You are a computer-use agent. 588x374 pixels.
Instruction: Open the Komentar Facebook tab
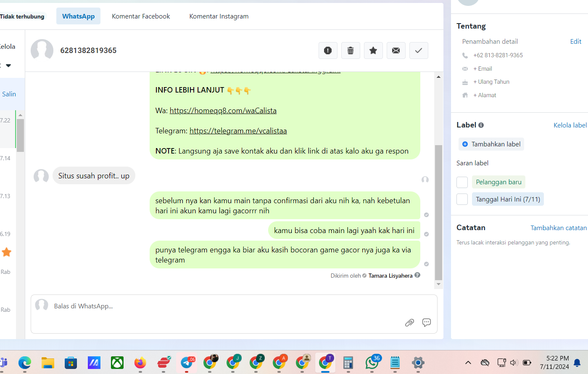coord(141,16)
